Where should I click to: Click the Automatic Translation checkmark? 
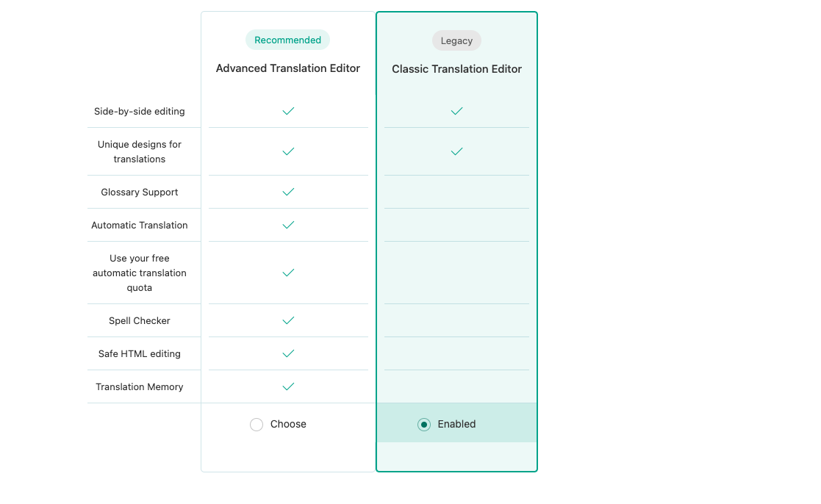click(289, 225)
